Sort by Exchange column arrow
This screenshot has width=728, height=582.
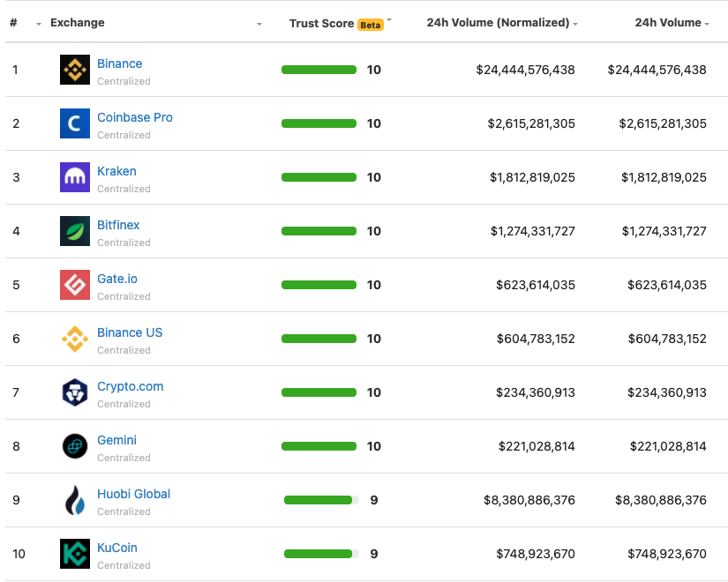tap(259, 24)
